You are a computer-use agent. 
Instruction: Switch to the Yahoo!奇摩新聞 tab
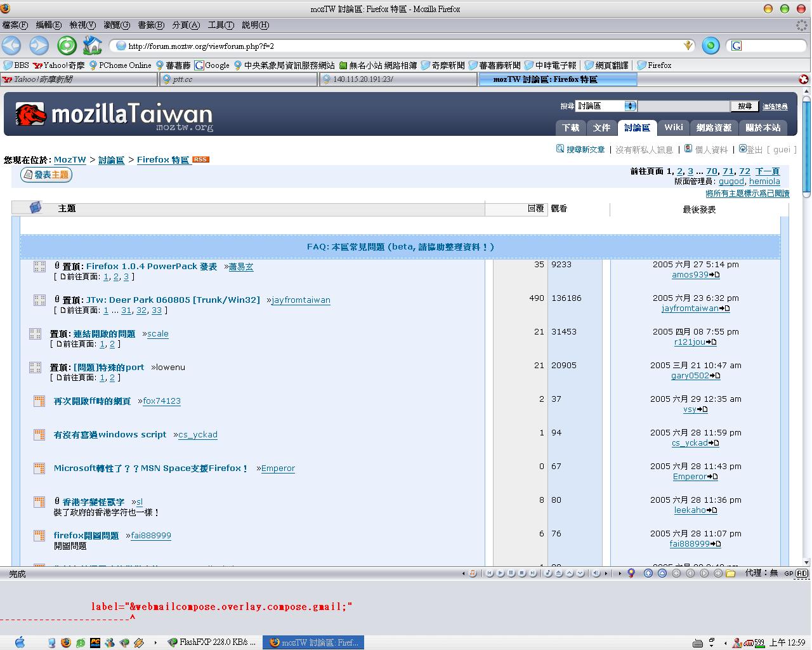point(79,79)
